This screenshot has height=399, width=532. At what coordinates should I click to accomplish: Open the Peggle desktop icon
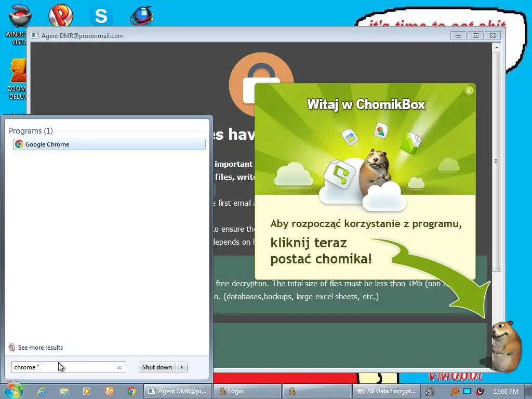pyautogui.click(x=60, y=15)
